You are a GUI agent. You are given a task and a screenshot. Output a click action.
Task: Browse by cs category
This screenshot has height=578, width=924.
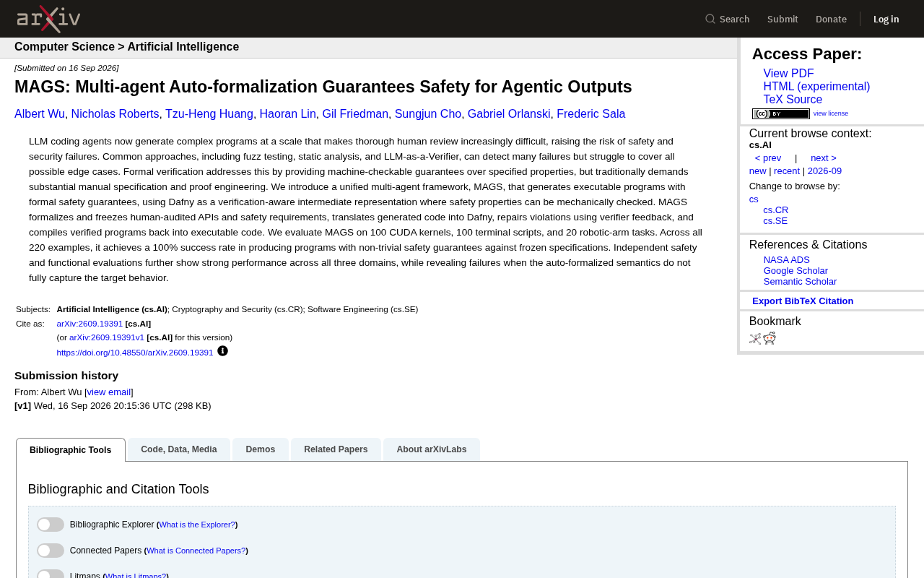pyautogui.click(x=754, y=199)
